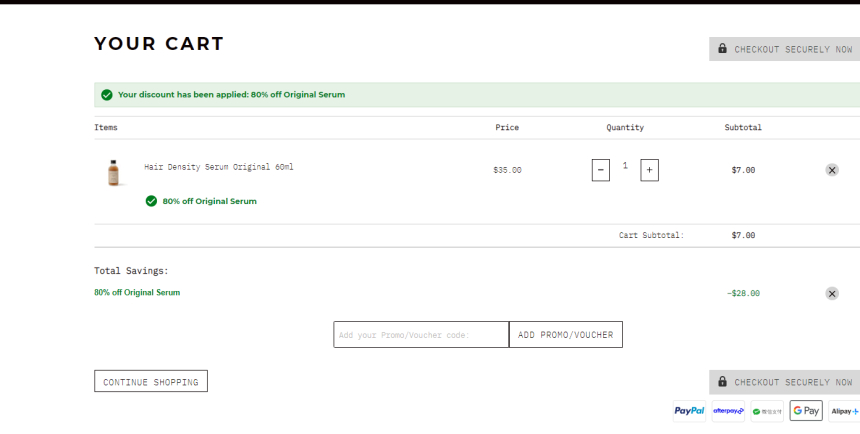Image resolution: width=860 pixels, height=434 pixels.
Task: Focus the Promo/Voucher code input
Action: coord(421,335)
